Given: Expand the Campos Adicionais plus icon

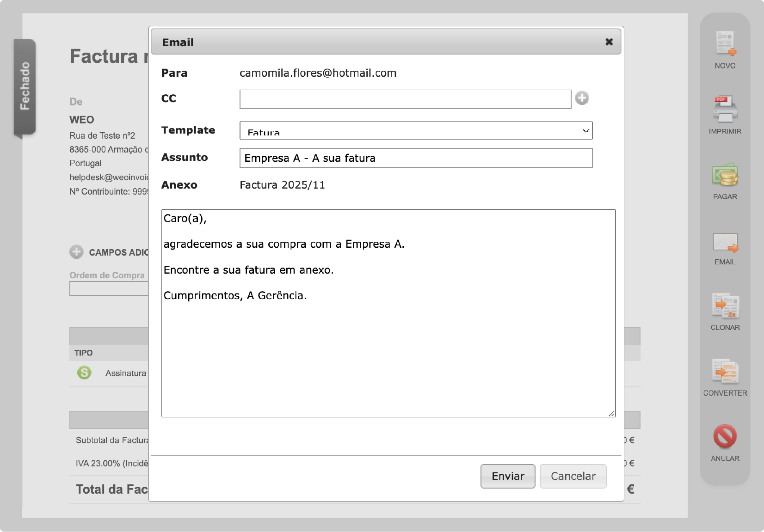Looking at the screenshot, I should (x=76, y=252).
